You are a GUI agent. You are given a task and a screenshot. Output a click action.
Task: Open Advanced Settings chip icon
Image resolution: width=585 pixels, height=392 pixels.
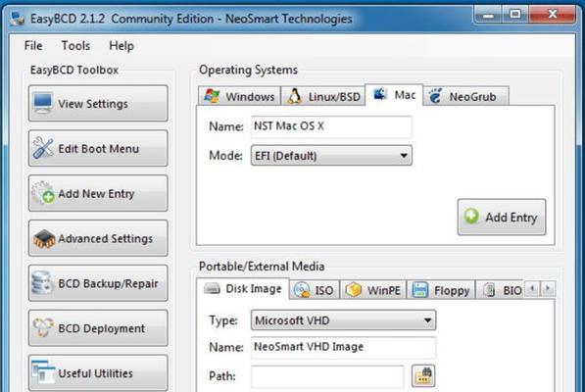pyautogui.click(x=44, y=239)
